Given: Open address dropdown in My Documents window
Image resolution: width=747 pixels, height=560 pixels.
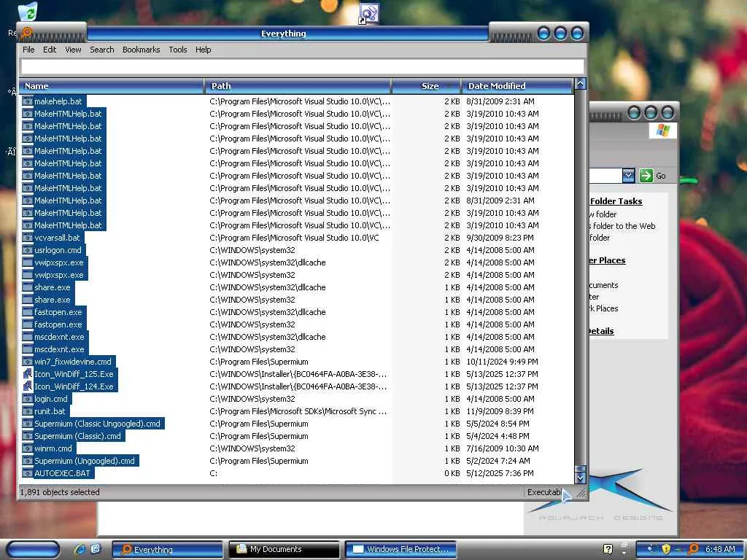Looking at the screenshot, I should pos(628,176).
